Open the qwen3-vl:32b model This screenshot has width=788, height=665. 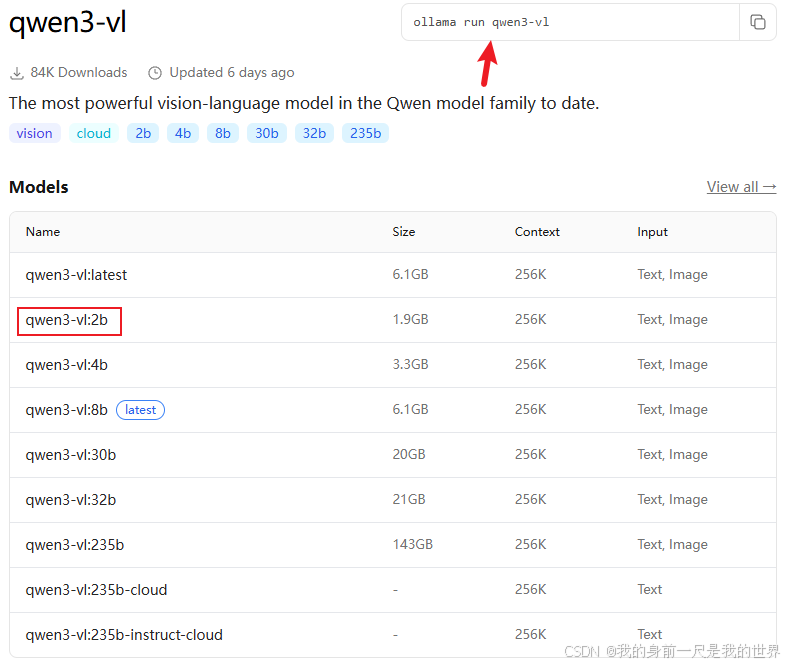(71, 500)
